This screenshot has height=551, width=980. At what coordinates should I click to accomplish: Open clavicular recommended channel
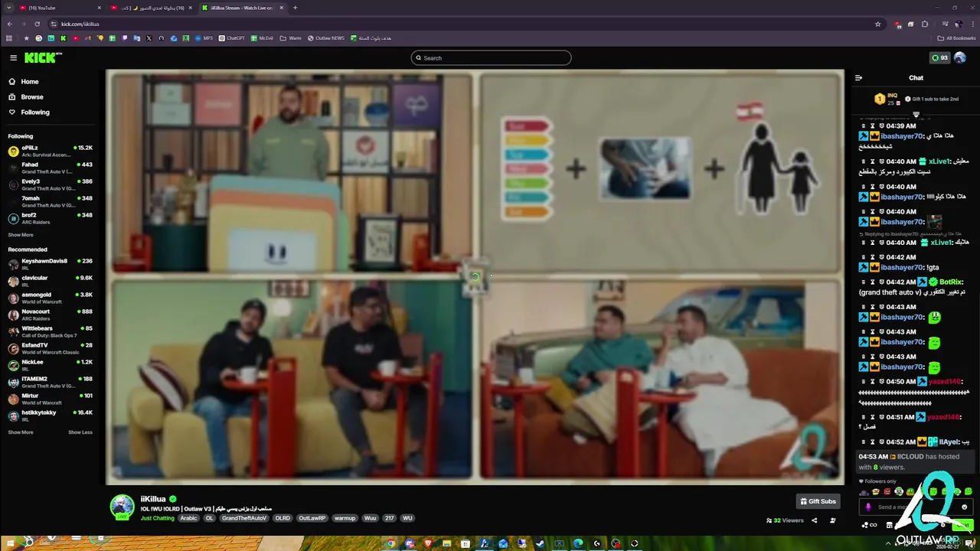tap(50, 281)
